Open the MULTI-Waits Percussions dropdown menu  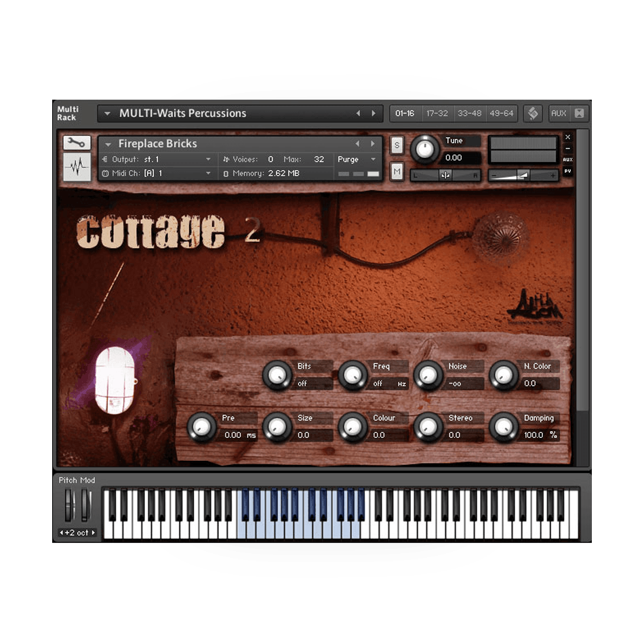click(107, 113)
